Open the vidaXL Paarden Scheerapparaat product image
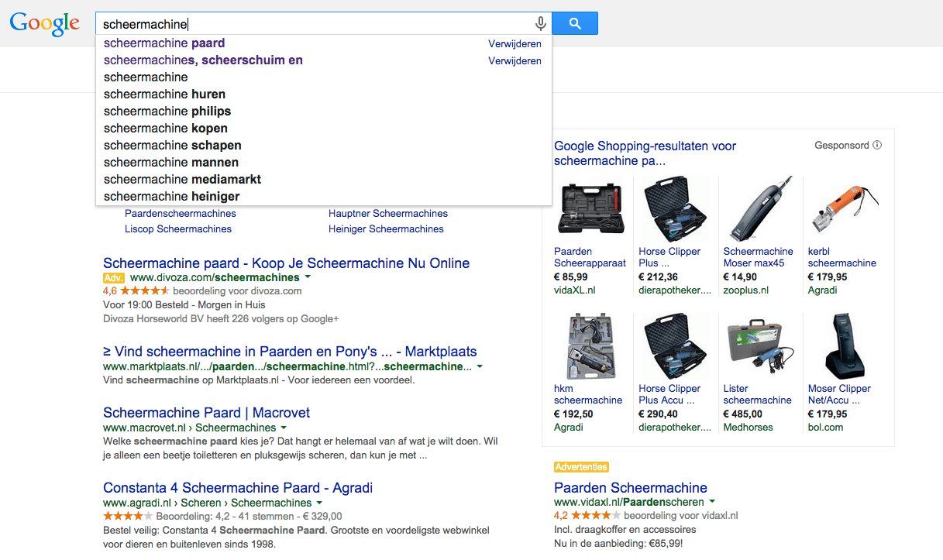The height and width of the screenshot is (560, 943). click(x=590, y=208)
